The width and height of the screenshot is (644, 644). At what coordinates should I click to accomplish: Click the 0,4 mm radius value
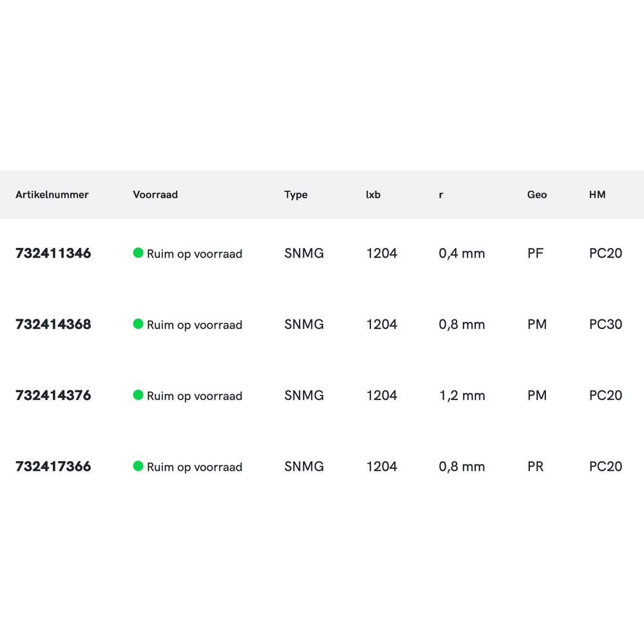[x=462, y=254]
